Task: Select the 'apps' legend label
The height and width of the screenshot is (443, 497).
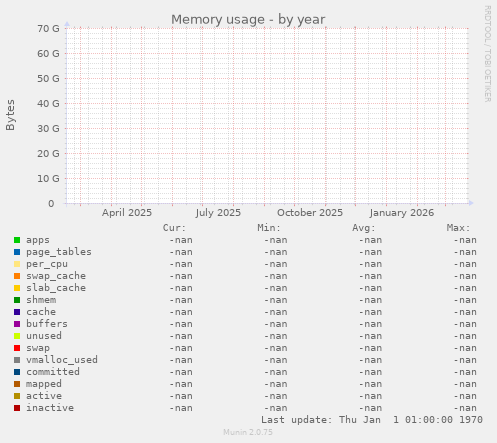Action: coord(38,240)
